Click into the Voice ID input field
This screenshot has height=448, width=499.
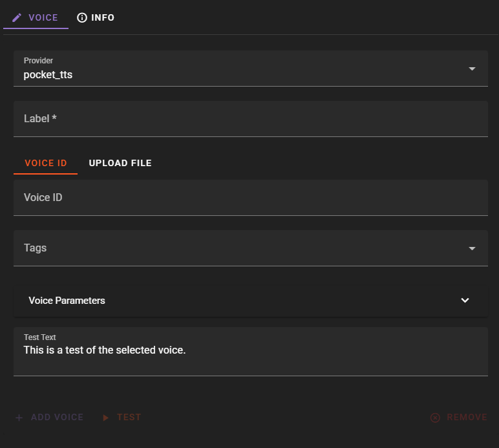click(x=250, y=198)
